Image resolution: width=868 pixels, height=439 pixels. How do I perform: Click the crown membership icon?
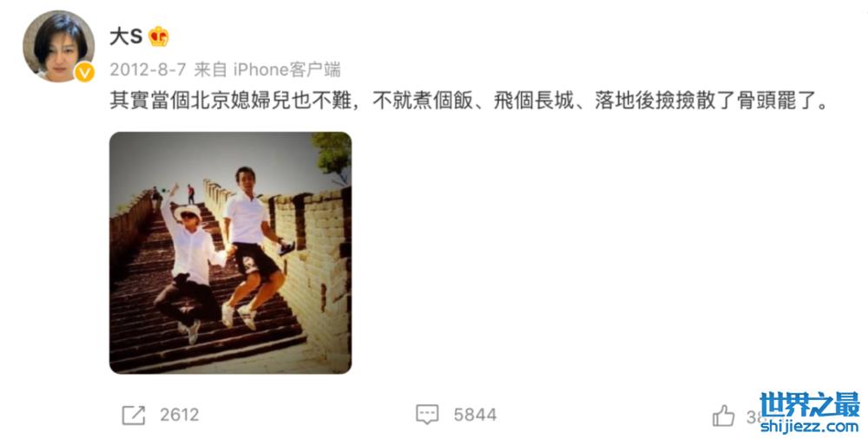[x=159, y=36]
